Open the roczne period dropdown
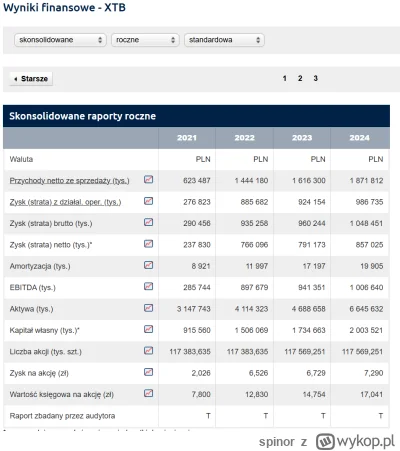Viewport: 400px width, 451px height. 145,40
